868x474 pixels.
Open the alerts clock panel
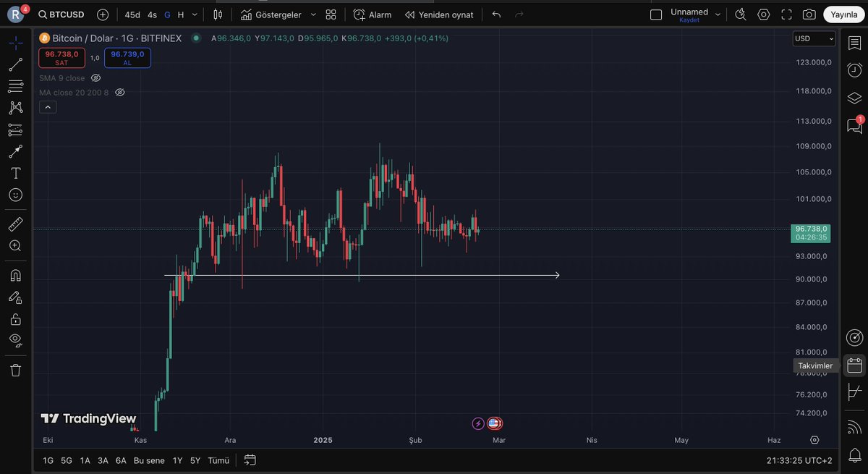pyautogui.click(x=854, y=70)
